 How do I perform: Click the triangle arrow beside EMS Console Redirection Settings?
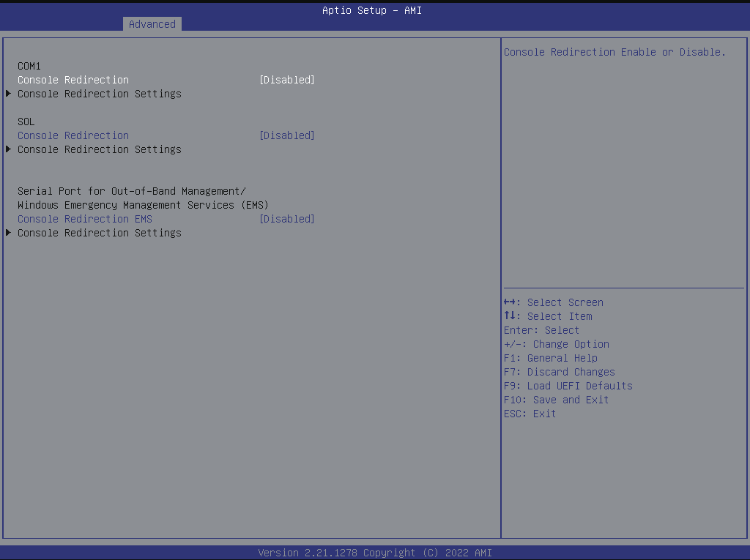point(8,233)
